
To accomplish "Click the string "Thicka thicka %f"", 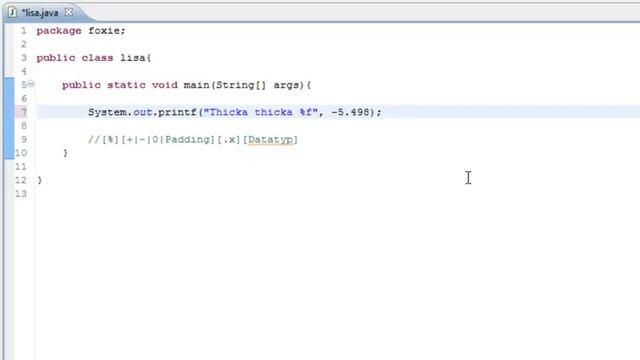I will point(260,112).
